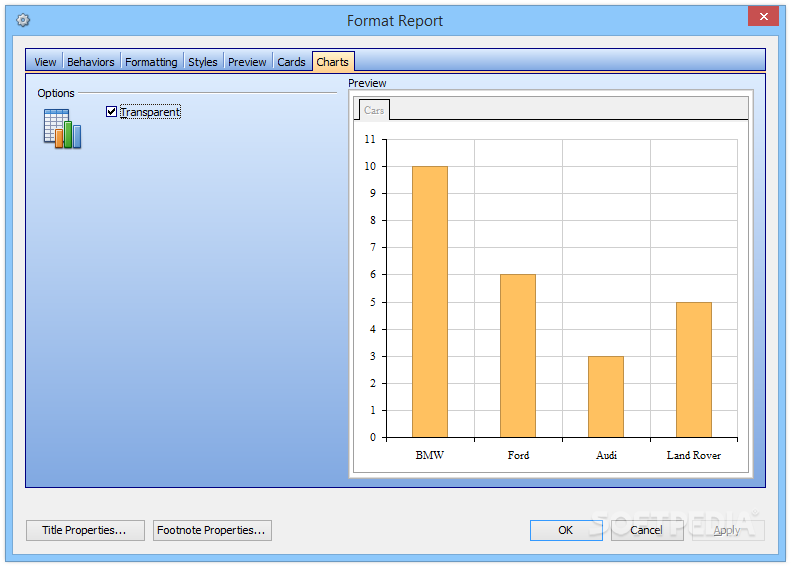Click the Land Rover axis label
791x567 pixels.
694,455
